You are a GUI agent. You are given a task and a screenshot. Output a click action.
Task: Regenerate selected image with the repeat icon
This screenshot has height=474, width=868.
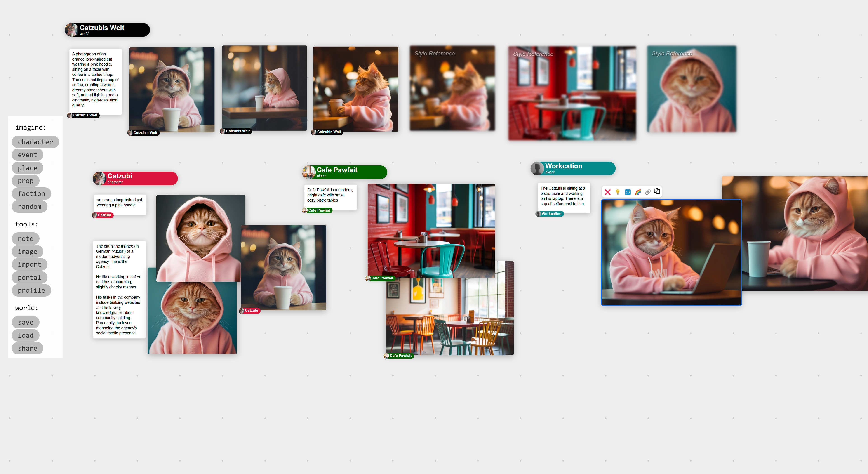[627, 192]
